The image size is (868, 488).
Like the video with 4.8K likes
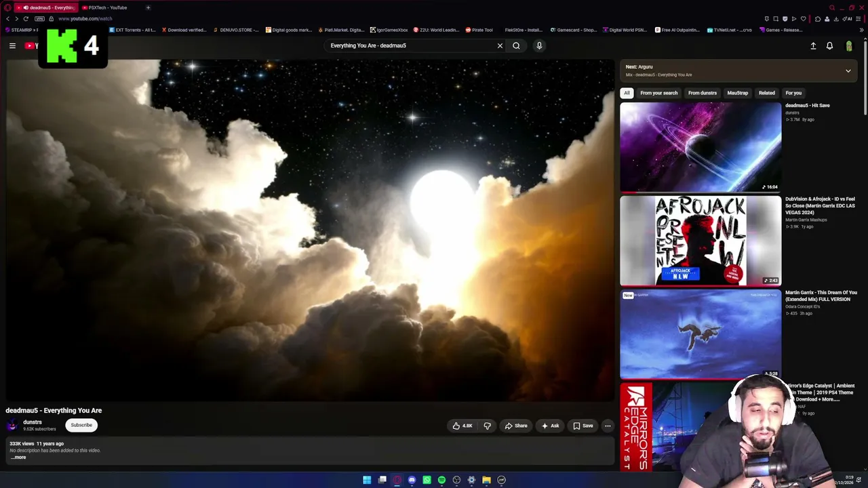462,426
